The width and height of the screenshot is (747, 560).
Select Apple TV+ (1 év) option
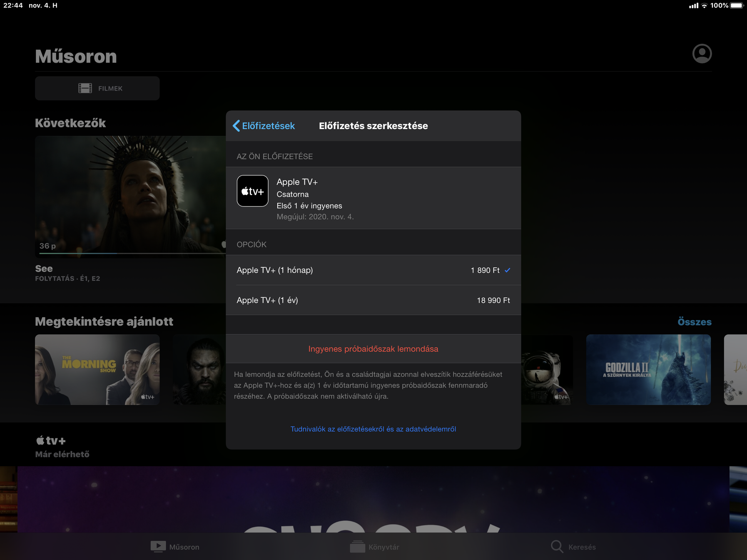[373, 300]
